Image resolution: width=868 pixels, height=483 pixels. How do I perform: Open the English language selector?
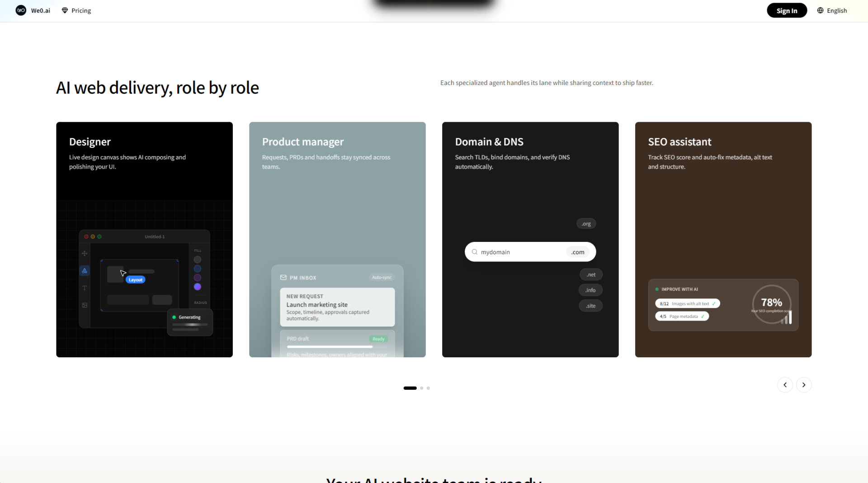(832, 10)
